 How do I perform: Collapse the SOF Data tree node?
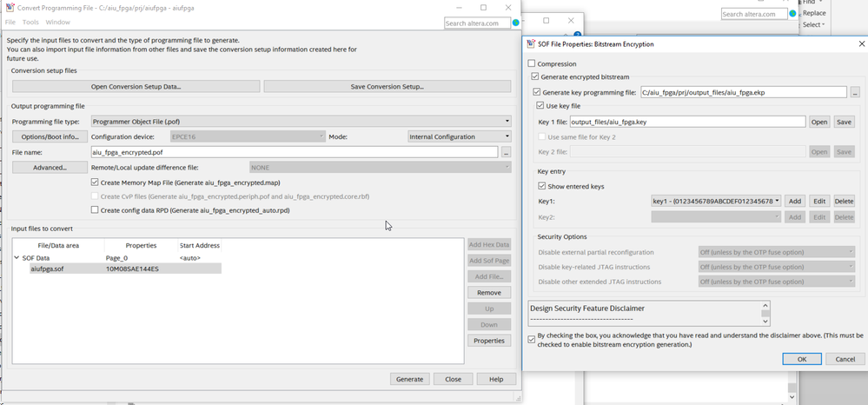tap(16, 257)
